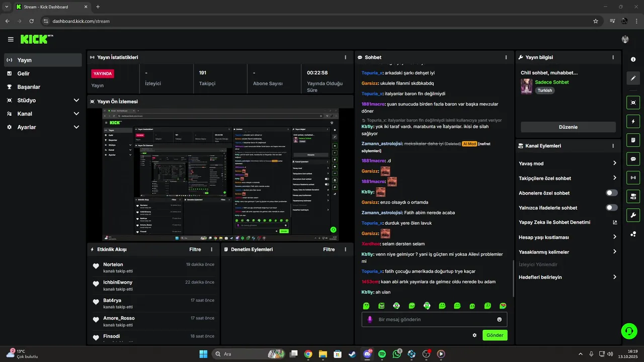Open the green headset support bubble
This screenshot has height=362, width=644.
click(629, 331)
